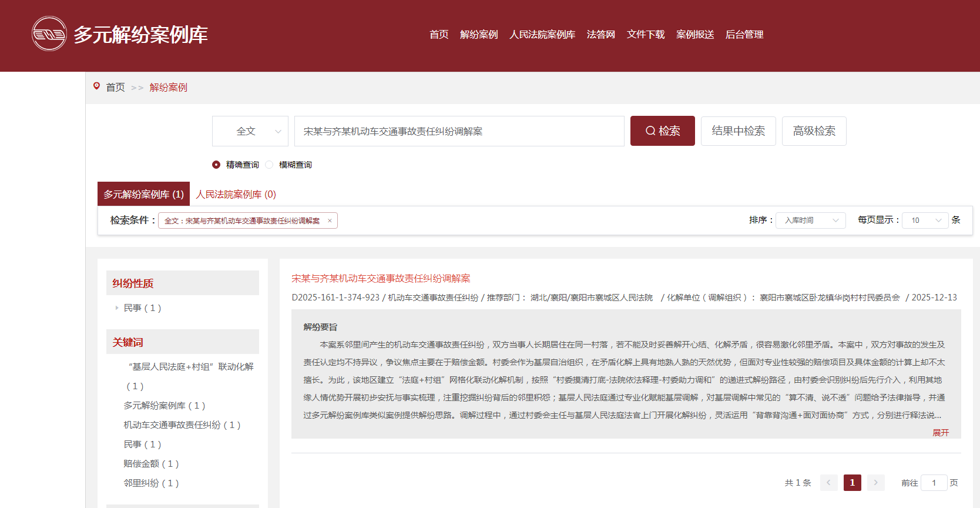Switch to 人民法院案例库 (0) tab

coord(236,195)
